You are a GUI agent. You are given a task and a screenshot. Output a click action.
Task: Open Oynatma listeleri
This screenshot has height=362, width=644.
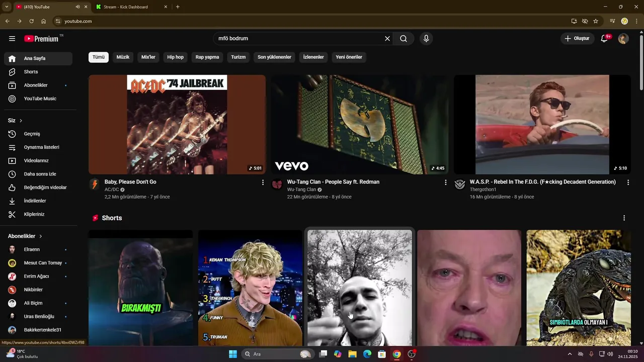click(38, 147)
